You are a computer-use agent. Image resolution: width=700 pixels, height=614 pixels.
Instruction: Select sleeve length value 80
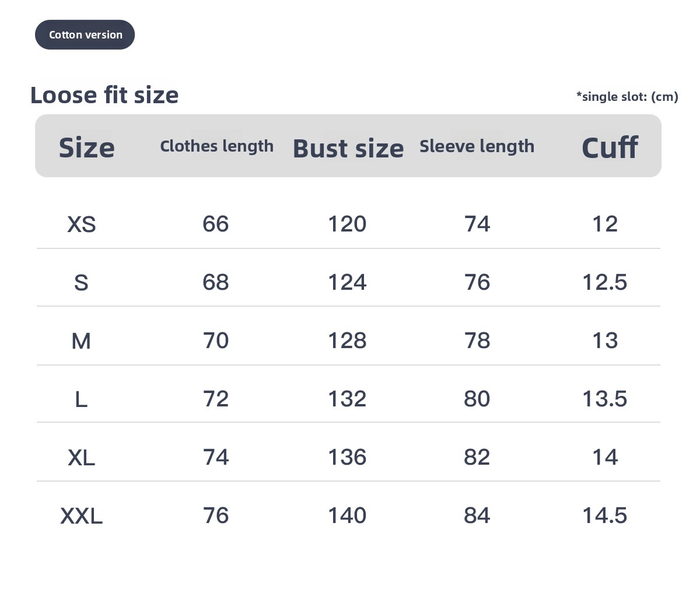point(477,399)
